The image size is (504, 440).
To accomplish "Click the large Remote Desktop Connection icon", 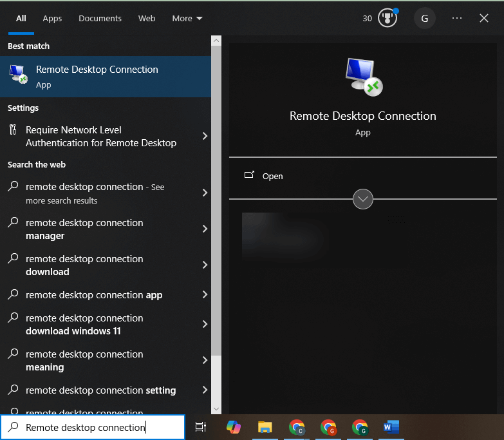I will [x=363, y=77].
